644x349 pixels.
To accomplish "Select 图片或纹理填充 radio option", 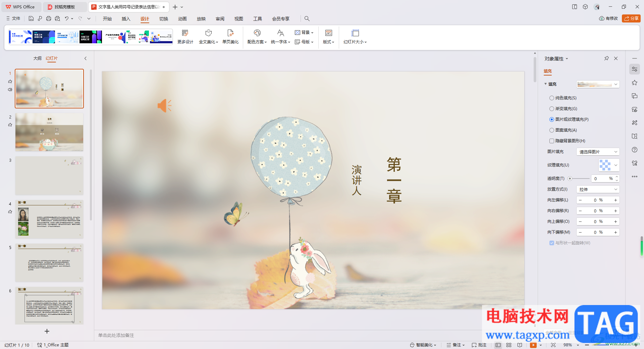I will coord(552,119).
